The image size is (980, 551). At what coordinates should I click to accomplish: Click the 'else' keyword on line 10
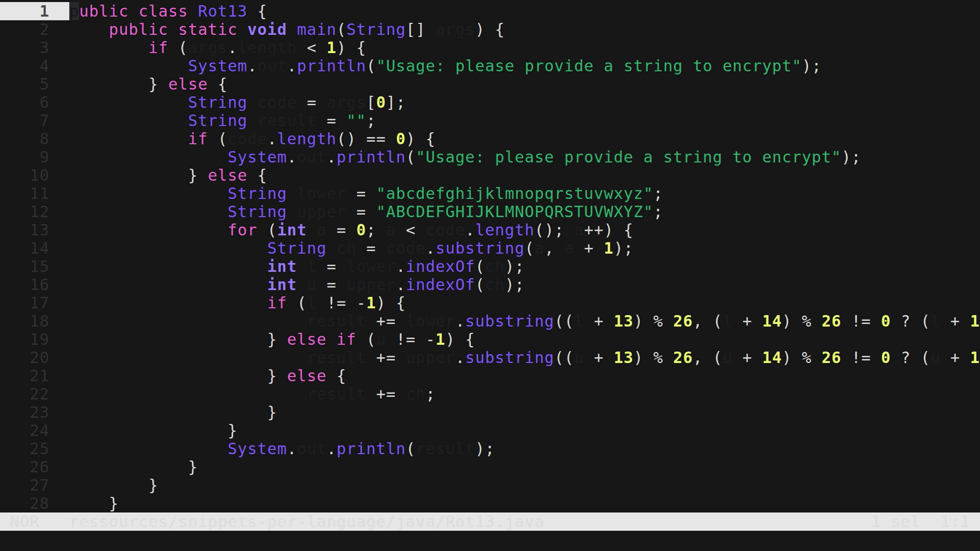[228, 176]
